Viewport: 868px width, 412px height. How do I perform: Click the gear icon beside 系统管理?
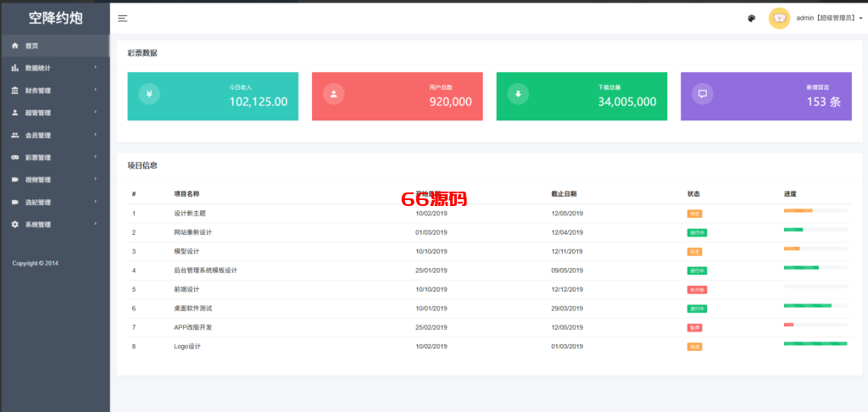15,225
